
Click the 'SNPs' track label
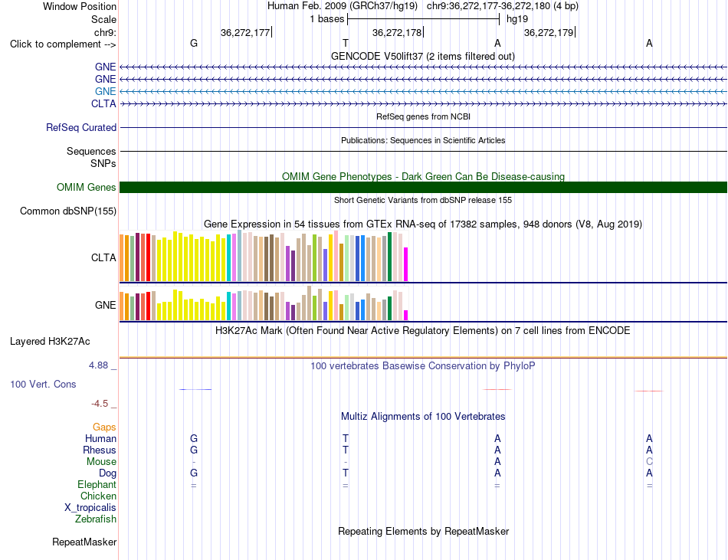pyautogui.click(x=103, y=163)
